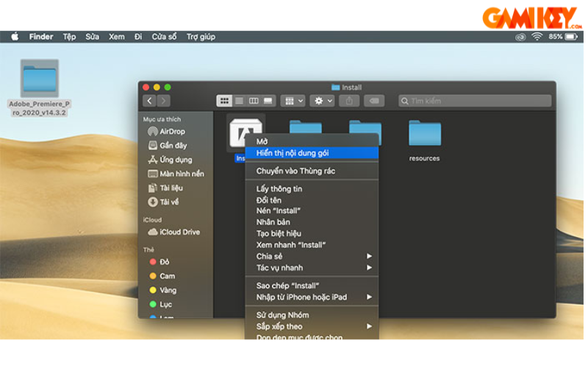Open the Finder menu

(41, 37)
